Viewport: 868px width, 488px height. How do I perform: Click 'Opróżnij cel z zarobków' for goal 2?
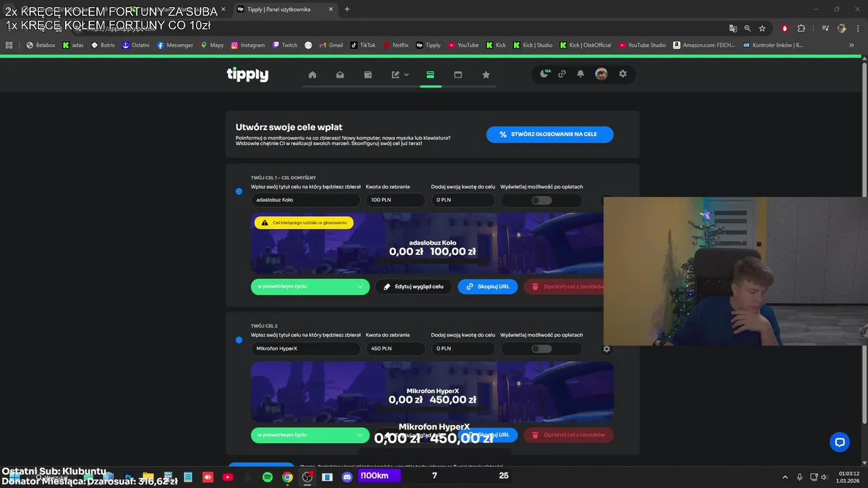click(568, 435)
